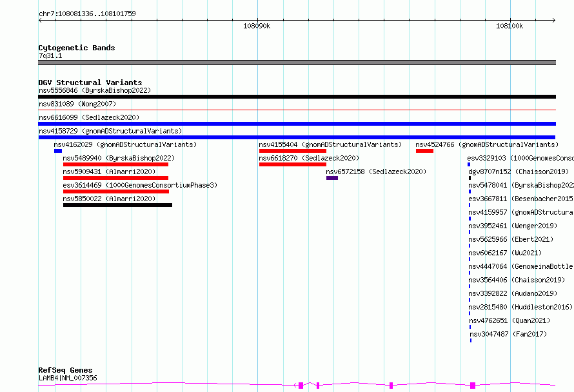Select the 7q31.1 band label

coord(50,55)
